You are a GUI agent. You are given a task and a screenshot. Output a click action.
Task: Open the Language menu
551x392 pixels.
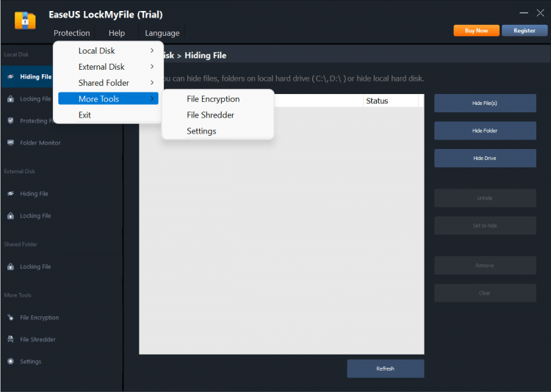tap(162, 33)
